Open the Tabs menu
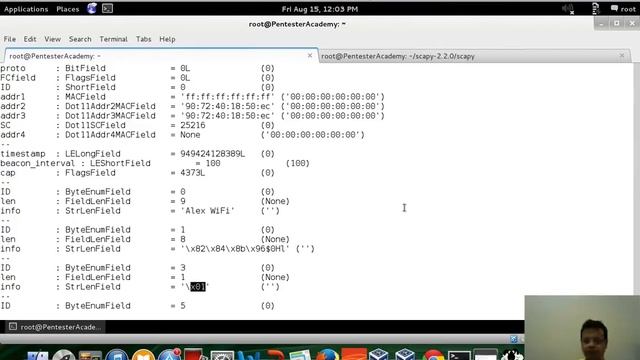 (x=143, y=39)
